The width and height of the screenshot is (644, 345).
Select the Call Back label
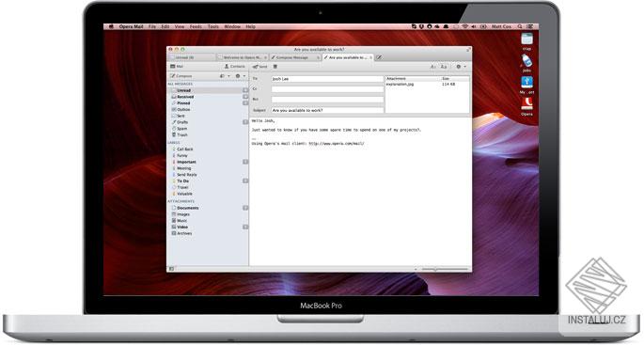(208, 149)
